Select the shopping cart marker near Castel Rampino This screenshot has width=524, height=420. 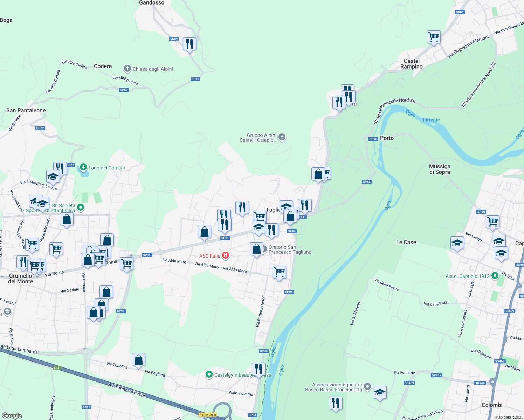(433, 37)
